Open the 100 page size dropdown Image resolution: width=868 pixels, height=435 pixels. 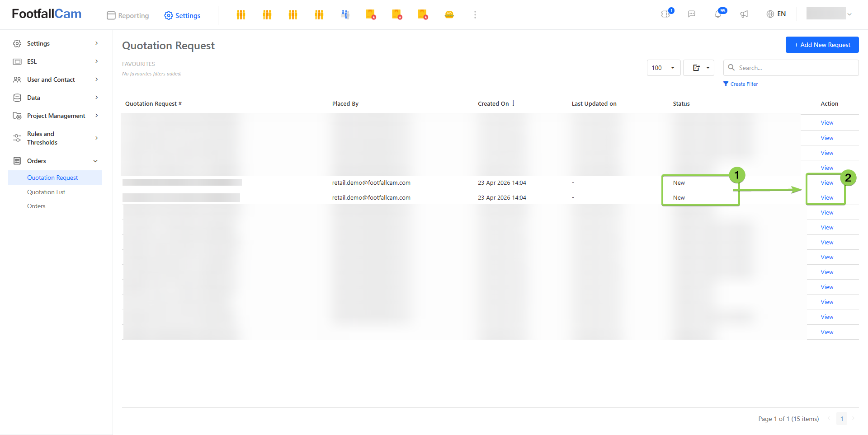(664, 68)
